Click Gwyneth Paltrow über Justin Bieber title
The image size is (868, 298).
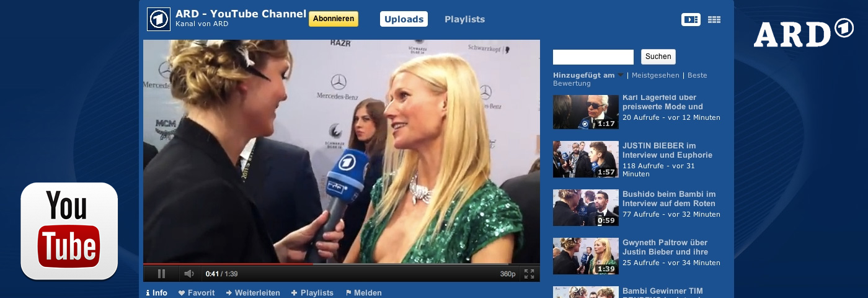click(x=665, y=247)
